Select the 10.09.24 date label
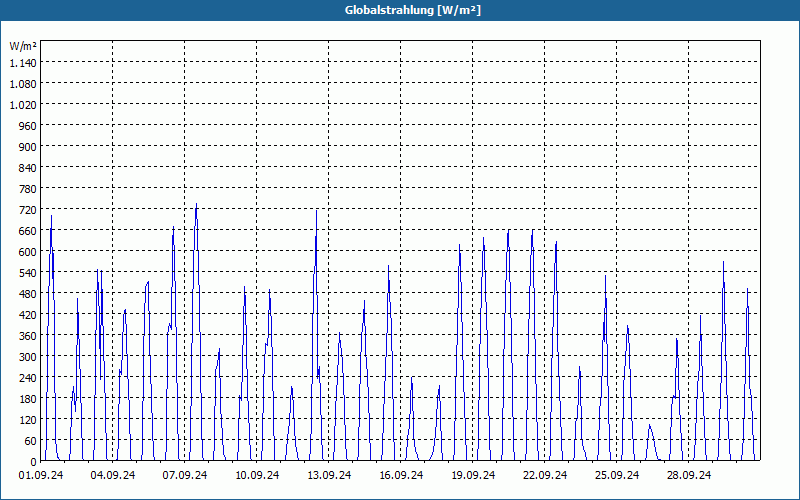 [257, 475]
